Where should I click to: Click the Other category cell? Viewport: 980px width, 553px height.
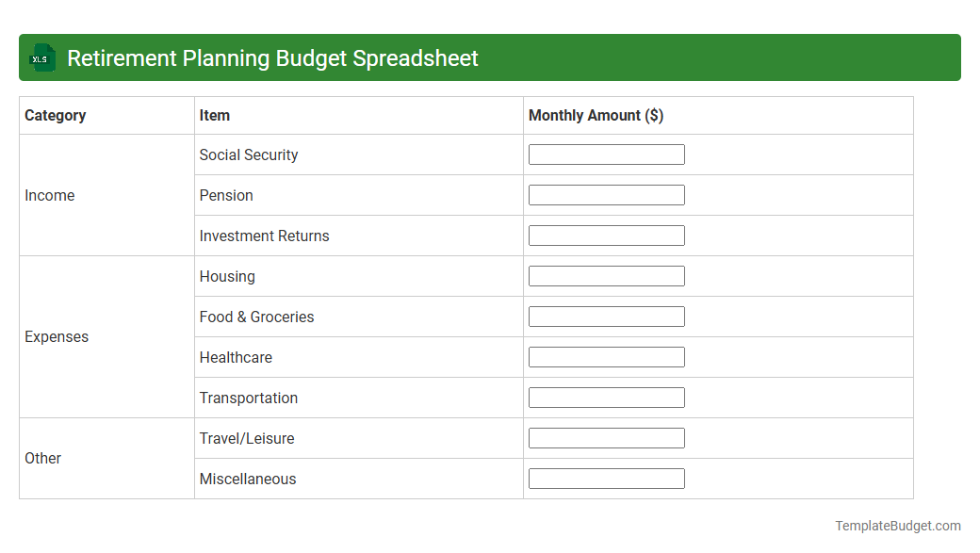click(x=43, y=458)
